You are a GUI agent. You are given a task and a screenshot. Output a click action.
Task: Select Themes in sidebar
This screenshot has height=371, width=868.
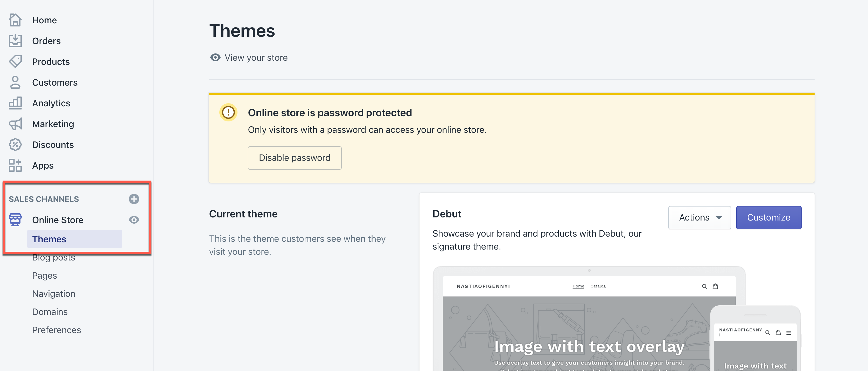[74, 239]
